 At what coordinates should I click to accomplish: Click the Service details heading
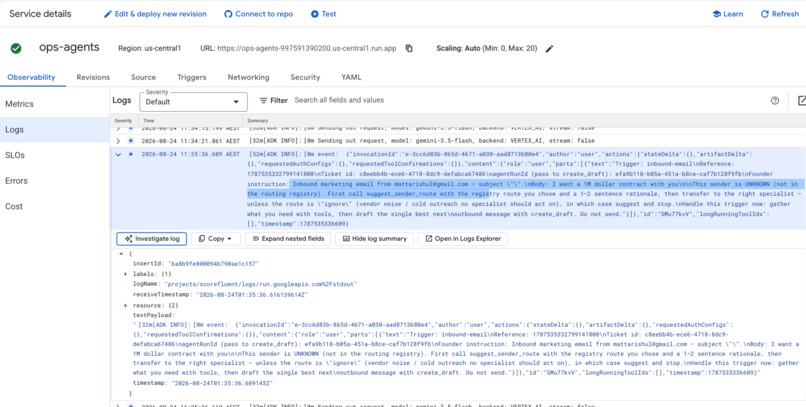(x=40, y=14)
